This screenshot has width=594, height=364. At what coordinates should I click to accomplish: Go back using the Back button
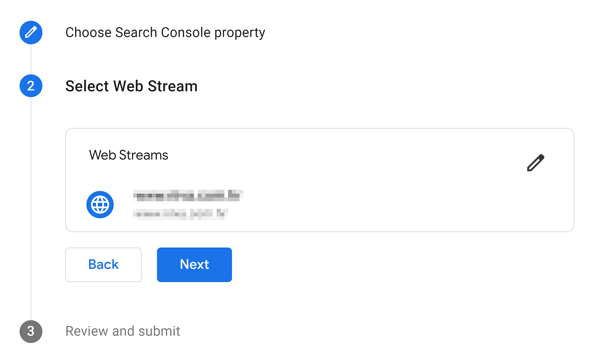(103, 265)
